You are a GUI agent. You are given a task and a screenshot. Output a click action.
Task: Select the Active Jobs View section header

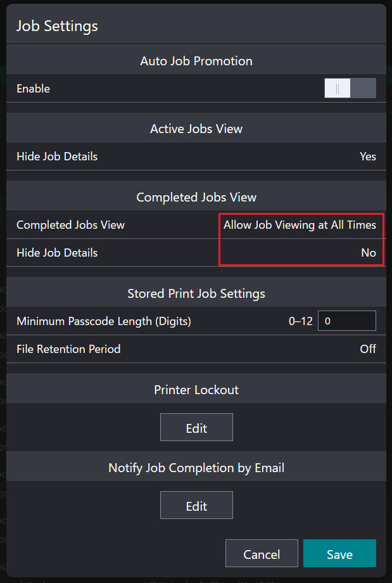(x=196, y=129)
